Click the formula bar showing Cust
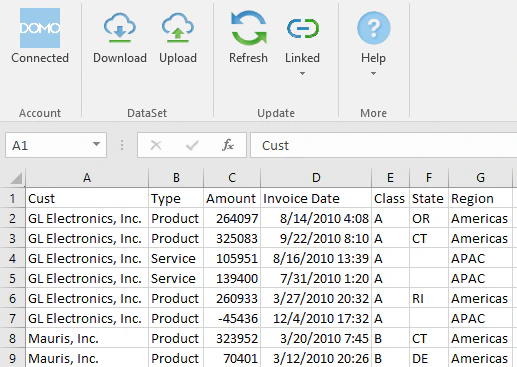517x367 pixels. tap(383, 145)
